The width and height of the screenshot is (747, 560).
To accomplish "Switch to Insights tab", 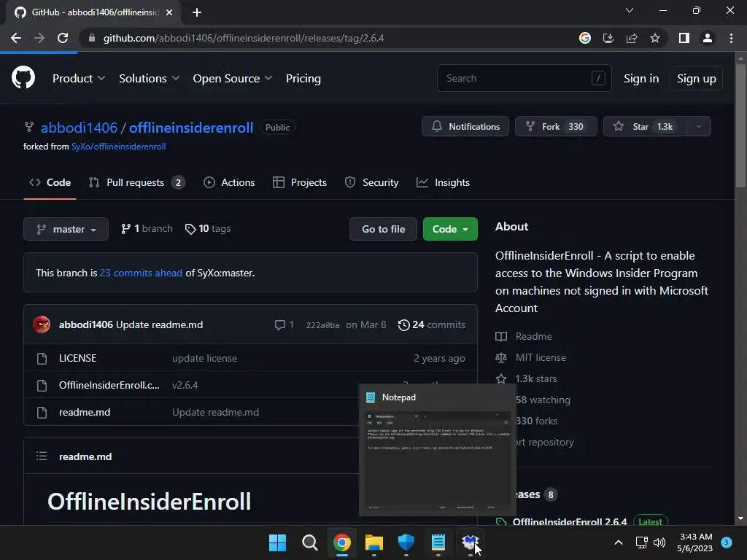I will coord(443,182).
